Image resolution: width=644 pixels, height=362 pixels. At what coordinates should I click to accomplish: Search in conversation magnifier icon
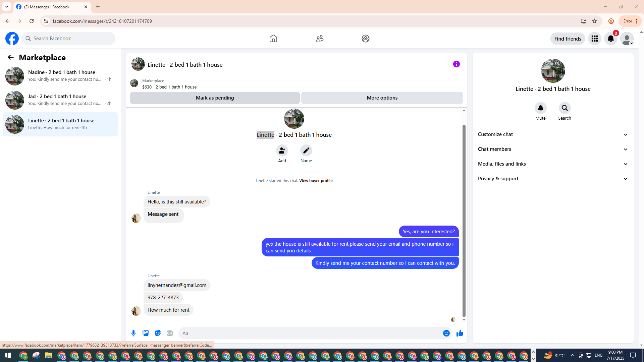click(x=565, y=108)
